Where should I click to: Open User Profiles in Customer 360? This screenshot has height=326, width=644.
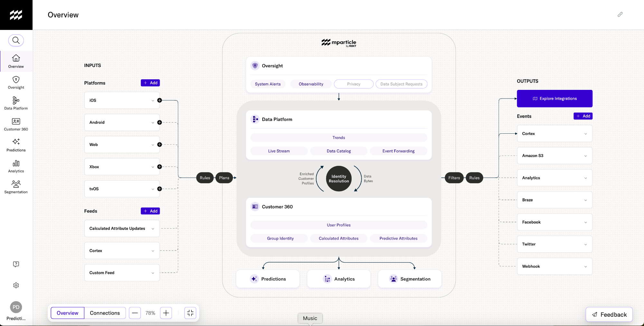click(x=339, y=225)
